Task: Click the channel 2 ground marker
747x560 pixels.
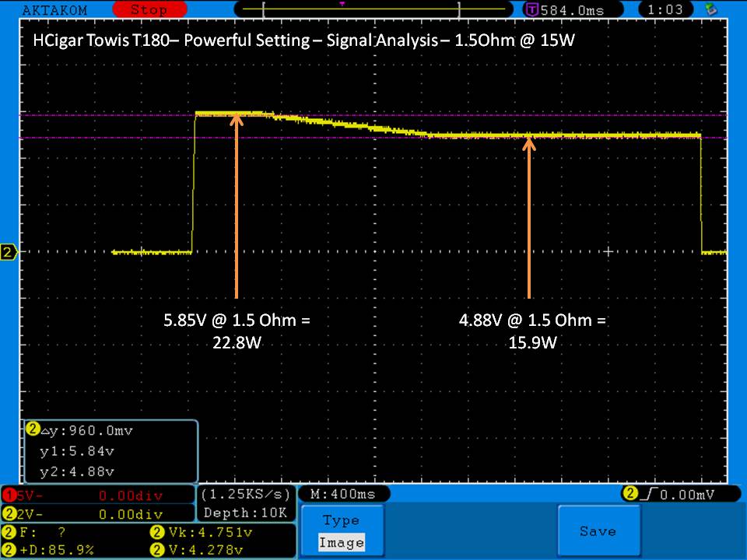Action: [9, 252]
